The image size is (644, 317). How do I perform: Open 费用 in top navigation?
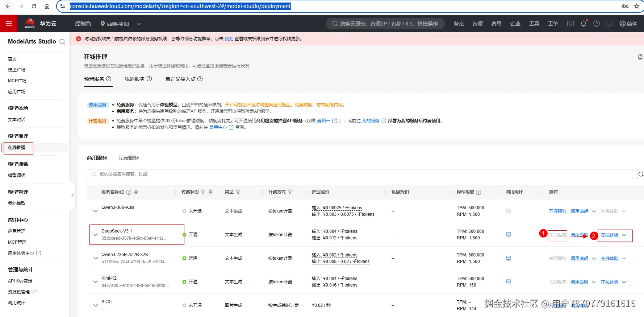click(496, 24)
